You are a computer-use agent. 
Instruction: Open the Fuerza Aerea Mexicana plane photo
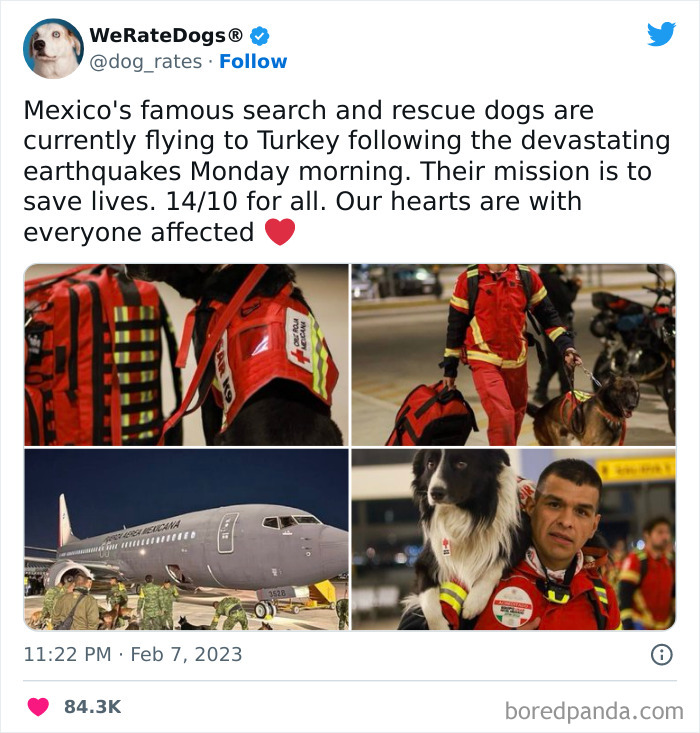[186, 539]
